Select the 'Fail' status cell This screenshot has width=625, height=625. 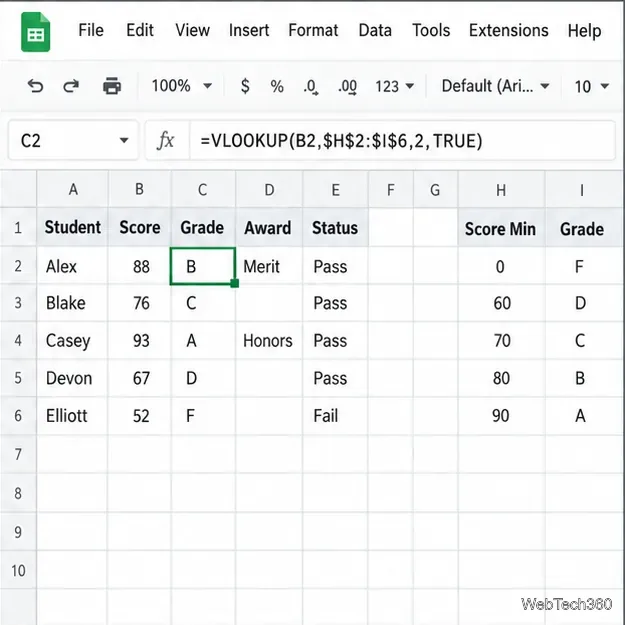click(x=336, y=416)
